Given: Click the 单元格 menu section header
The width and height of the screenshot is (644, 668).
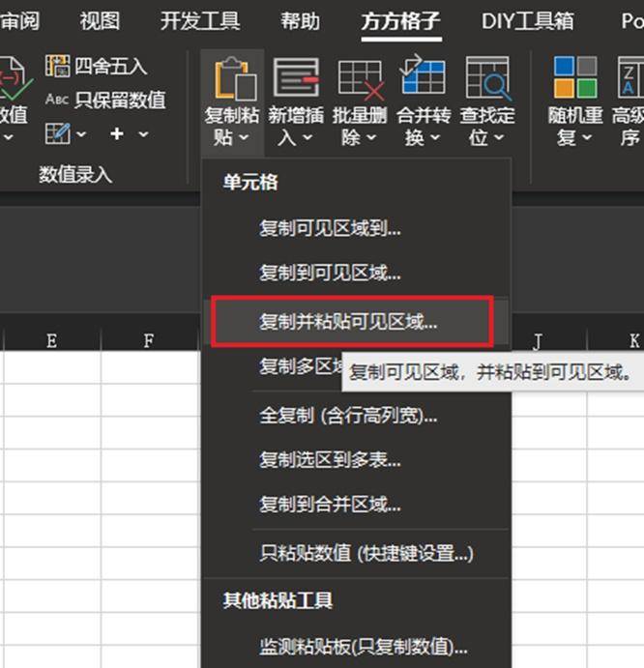Looking at the screenshot, I should click(250, 182).
